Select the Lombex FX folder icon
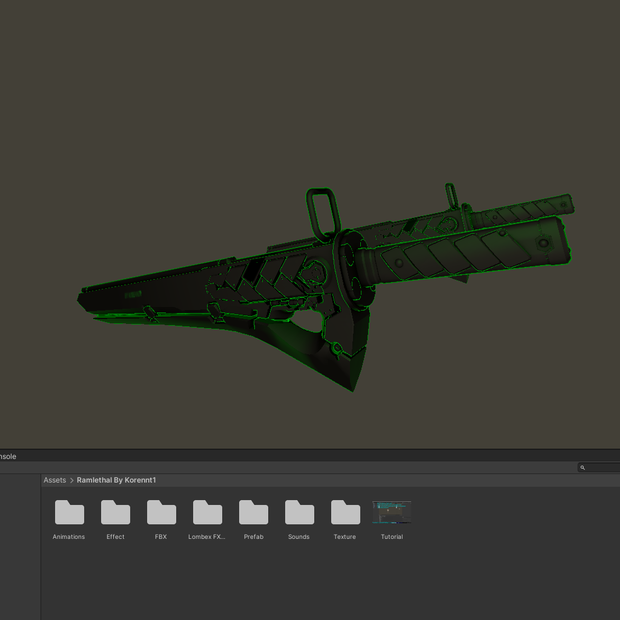620x620 pixels. pos(207,512)
